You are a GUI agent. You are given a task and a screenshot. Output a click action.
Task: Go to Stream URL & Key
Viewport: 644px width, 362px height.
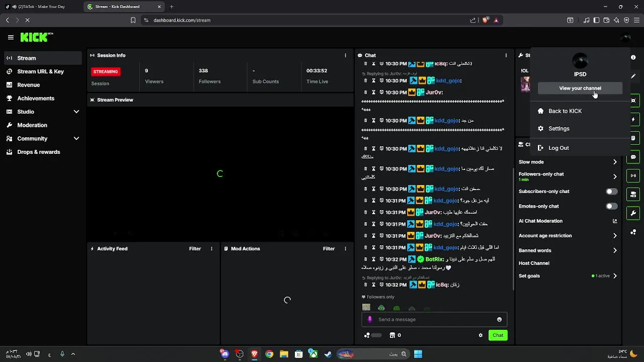(43, 71)
